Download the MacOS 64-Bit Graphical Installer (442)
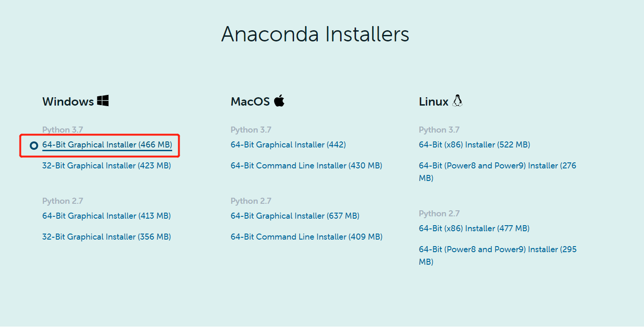The image size is (644, 328). 288,145
